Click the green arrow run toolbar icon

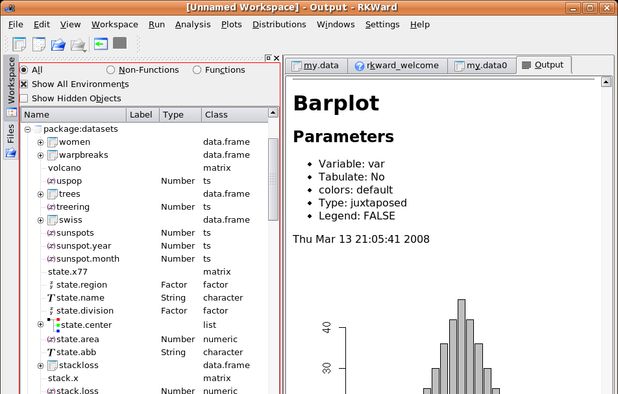tap(101, 44)
